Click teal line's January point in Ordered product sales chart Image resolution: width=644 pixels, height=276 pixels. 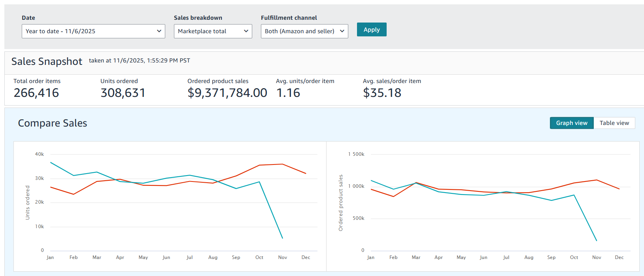pos(371,181)
